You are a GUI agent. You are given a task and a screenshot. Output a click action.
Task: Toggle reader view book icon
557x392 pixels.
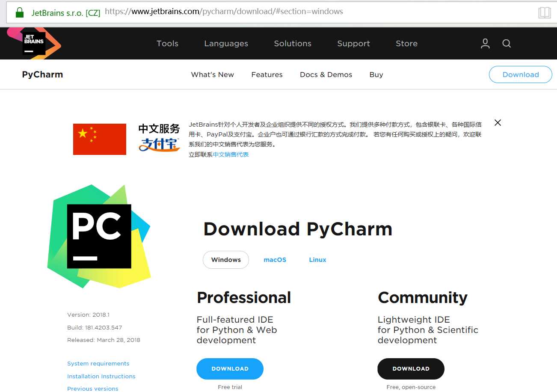click(544, 12)
